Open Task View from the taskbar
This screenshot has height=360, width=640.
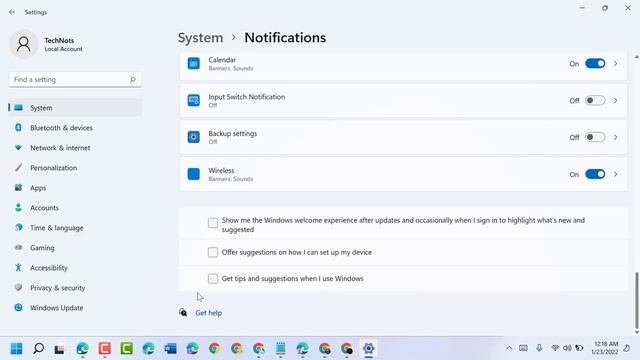pyautogui.click(x=60, y=349)
